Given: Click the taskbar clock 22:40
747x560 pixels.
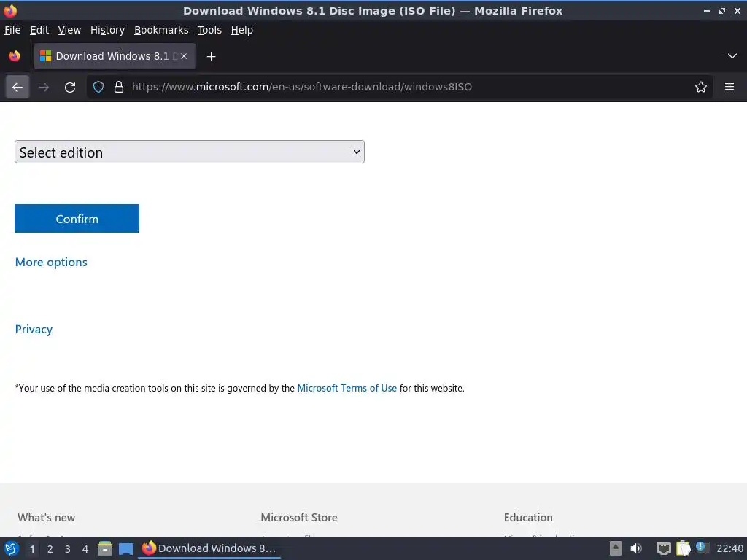Looking at the screenshot, I should 729,548.
